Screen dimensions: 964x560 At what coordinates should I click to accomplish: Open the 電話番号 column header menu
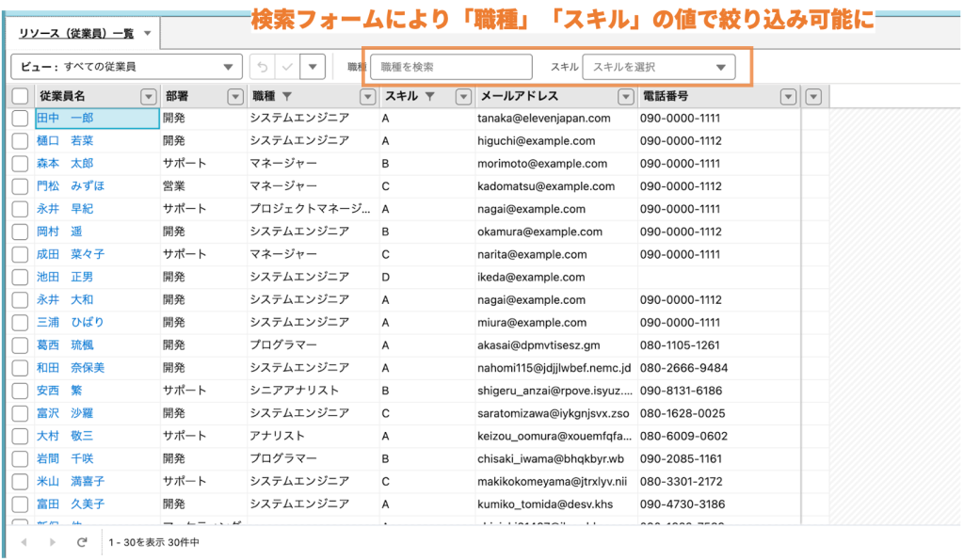pos(789,96)
